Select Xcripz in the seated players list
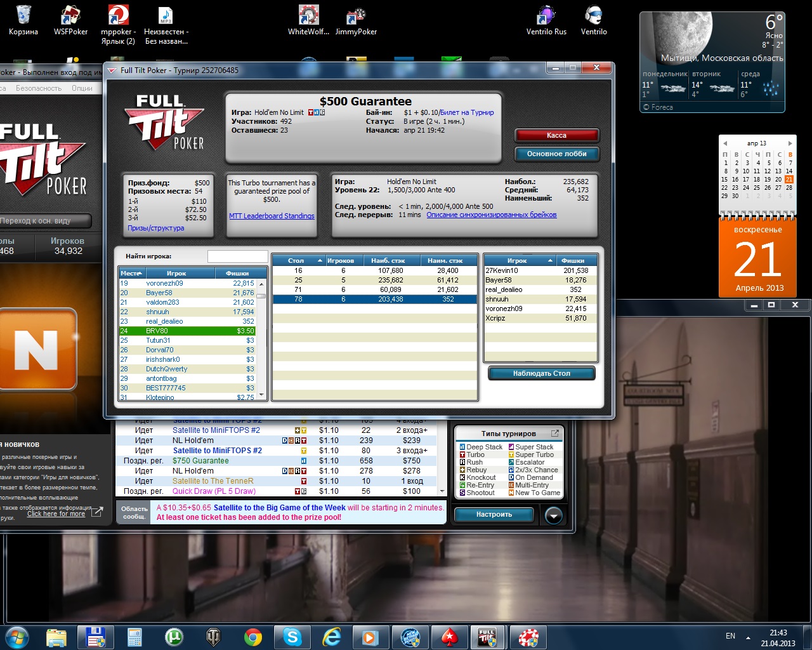The width and height of the screenshot is (812, 650). click(540, 318)
